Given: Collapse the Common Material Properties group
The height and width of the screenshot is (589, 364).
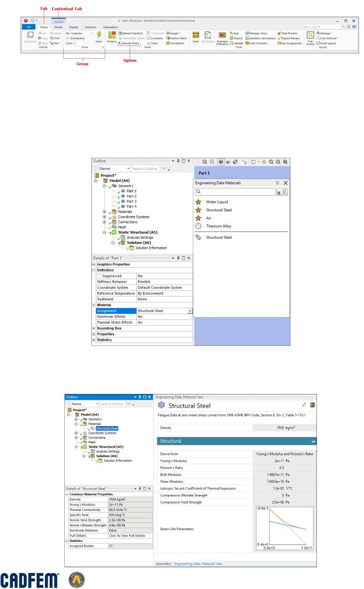Looking at the screenshot, I should pyautogui.click(x=67, y=494).
